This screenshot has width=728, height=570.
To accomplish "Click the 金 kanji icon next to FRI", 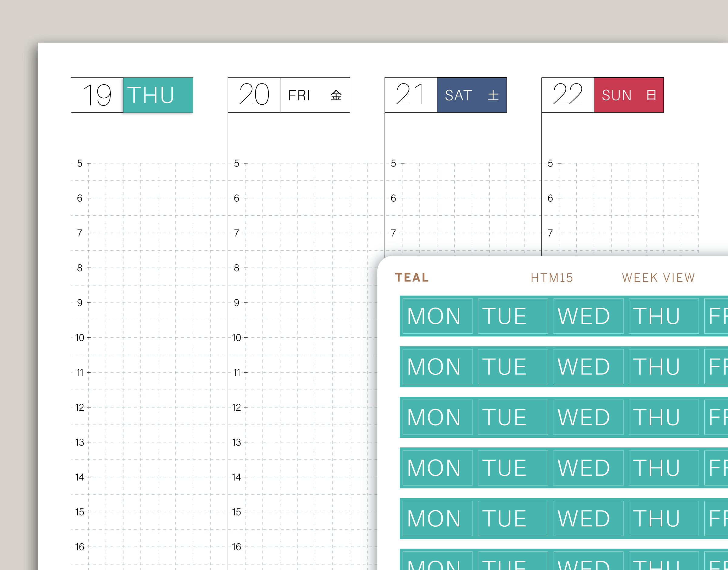I will tap(336, 96).
